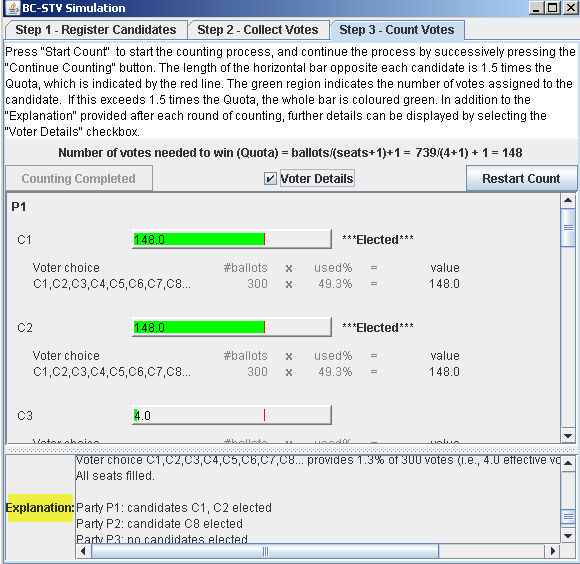This screenshot has height=564, width=580.
Task: Click the Counting Completed button
Action: 78,178
